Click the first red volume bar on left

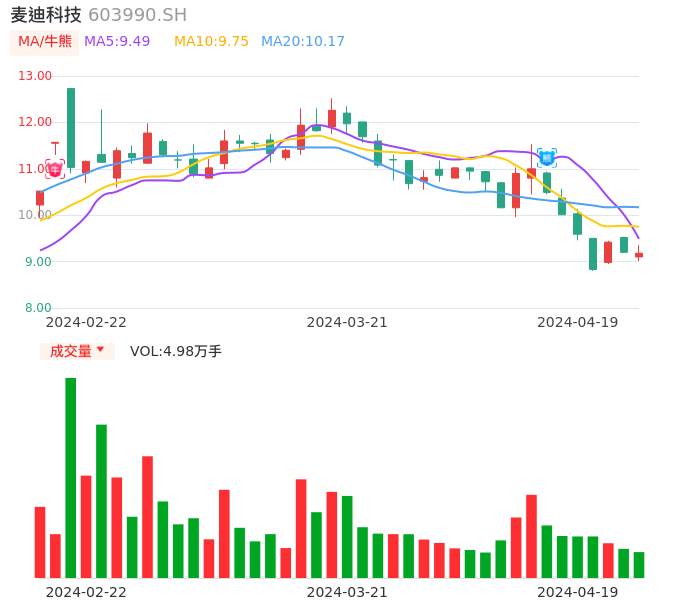click(40, 543)
